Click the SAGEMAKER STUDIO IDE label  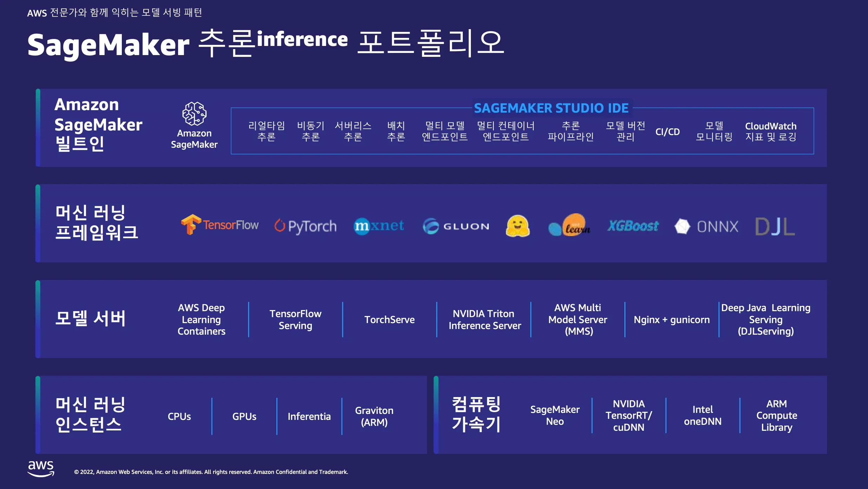click(x=551, y=108)
